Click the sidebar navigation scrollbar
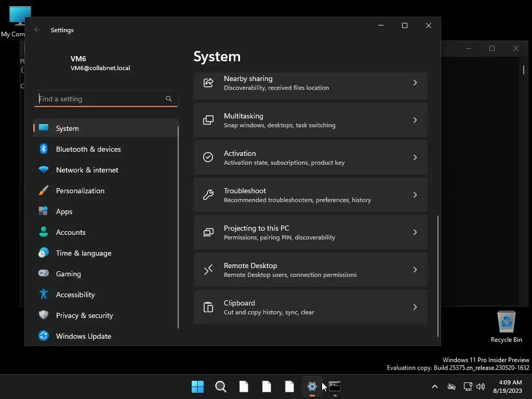 pos(178,228)
